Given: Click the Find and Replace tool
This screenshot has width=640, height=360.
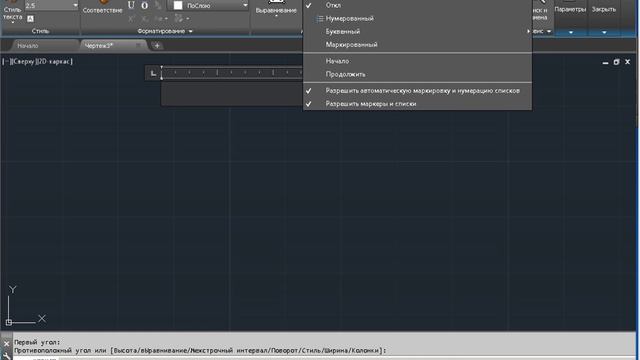Looking at the screenshot, I should pyautogui.click(x=540, y=11).
